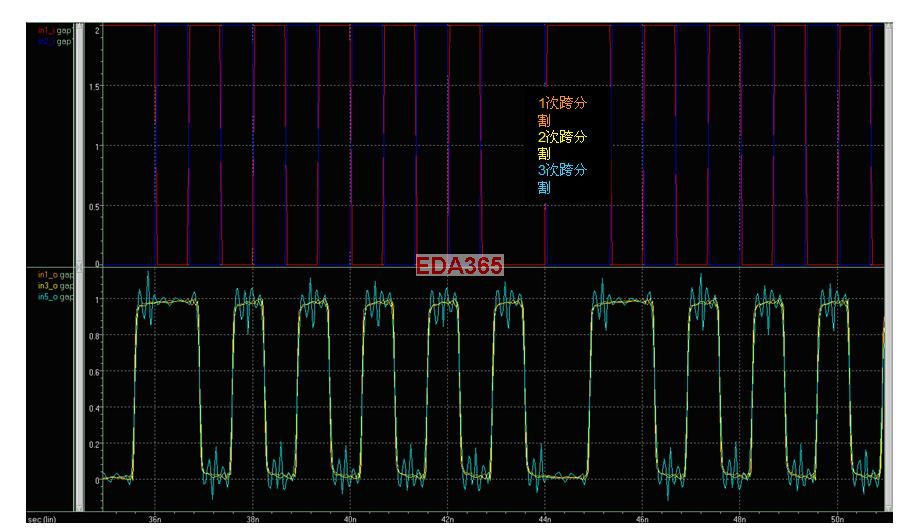The height and width of the screenshot is (531, 920).
Task: Click the 0.4 value on bottom panel Y-axis
Action: [94, 408]
